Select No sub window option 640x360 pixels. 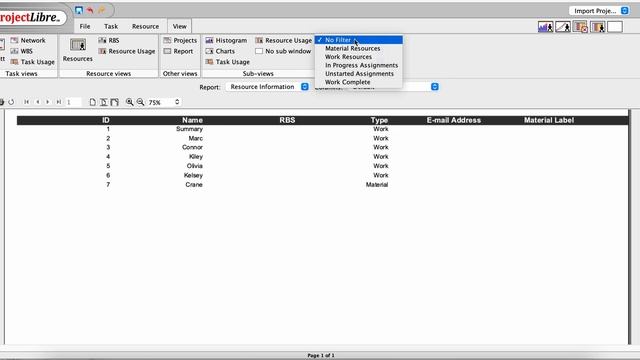(283, 51)
